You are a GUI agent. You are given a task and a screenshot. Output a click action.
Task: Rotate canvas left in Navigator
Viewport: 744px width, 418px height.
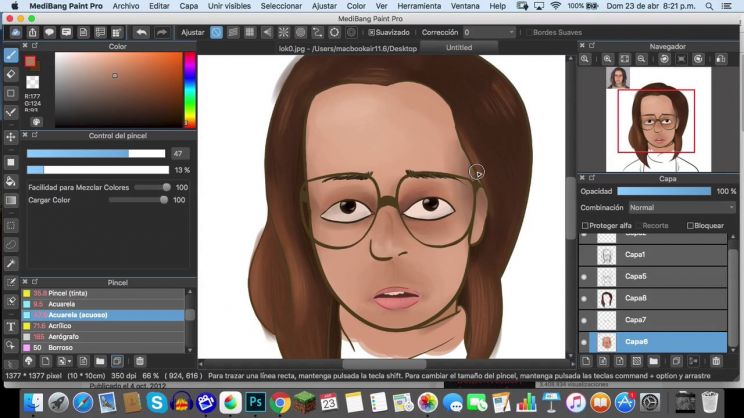tap(664, 59)
